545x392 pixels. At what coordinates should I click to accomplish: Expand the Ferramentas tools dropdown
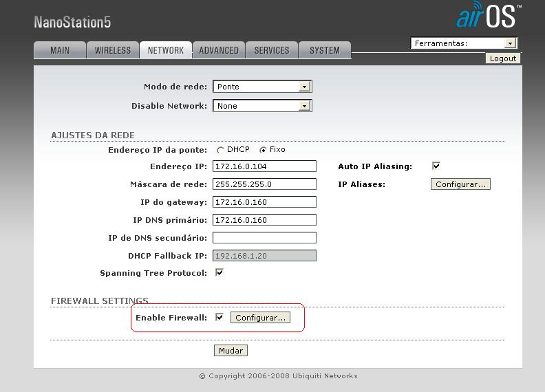click(464, 43)
